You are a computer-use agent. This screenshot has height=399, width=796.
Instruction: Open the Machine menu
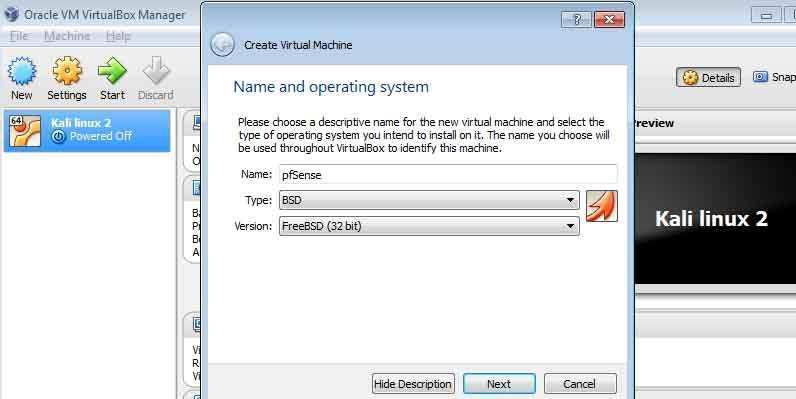[x=67, y=36]
